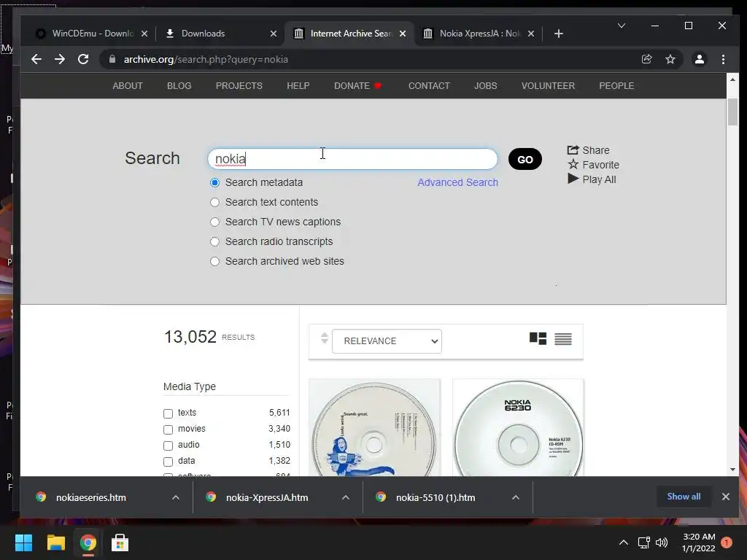Open the VOLUNTEER page
Viewport: 747px width, 560px height.
click(548, 86)
